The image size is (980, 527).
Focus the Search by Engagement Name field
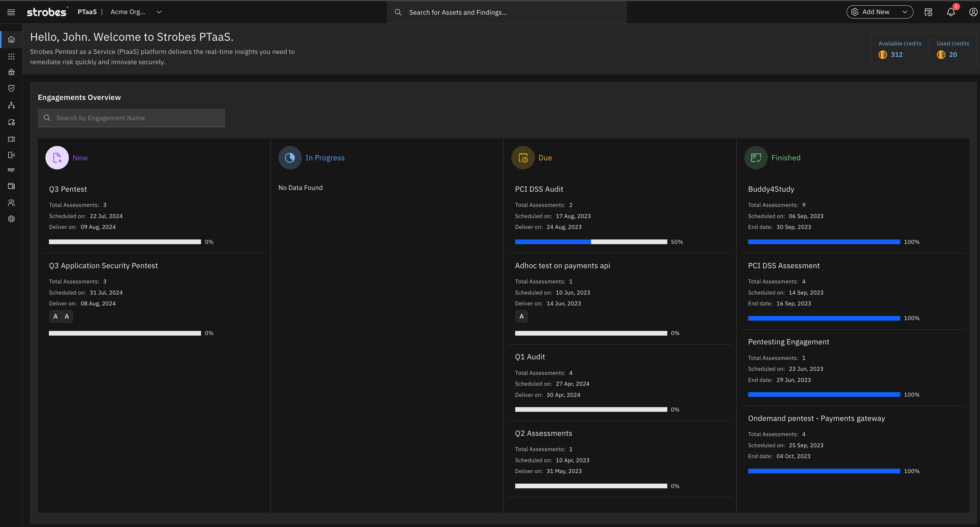click(x=131, y=118)
